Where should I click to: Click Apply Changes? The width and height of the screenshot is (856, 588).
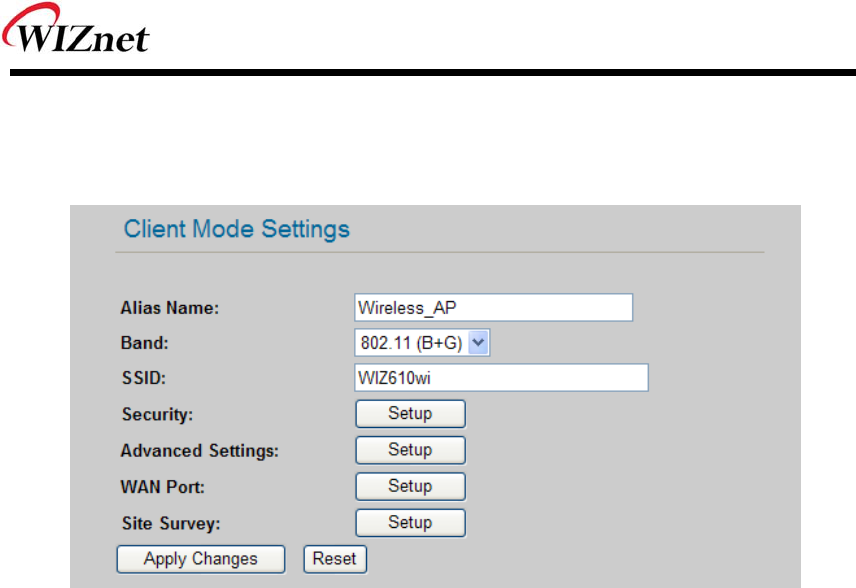(201, 559)
